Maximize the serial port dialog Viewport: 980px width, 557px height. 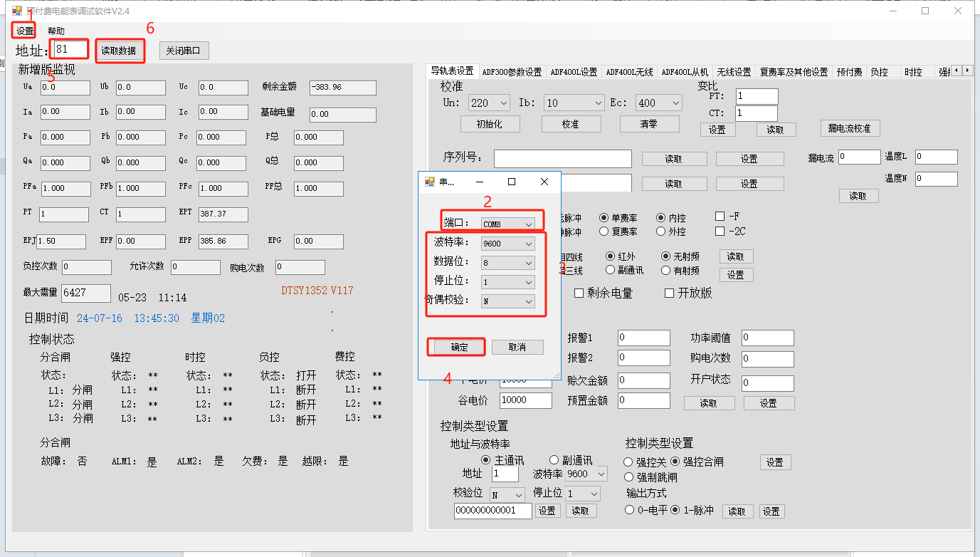(x=511, y=182)
